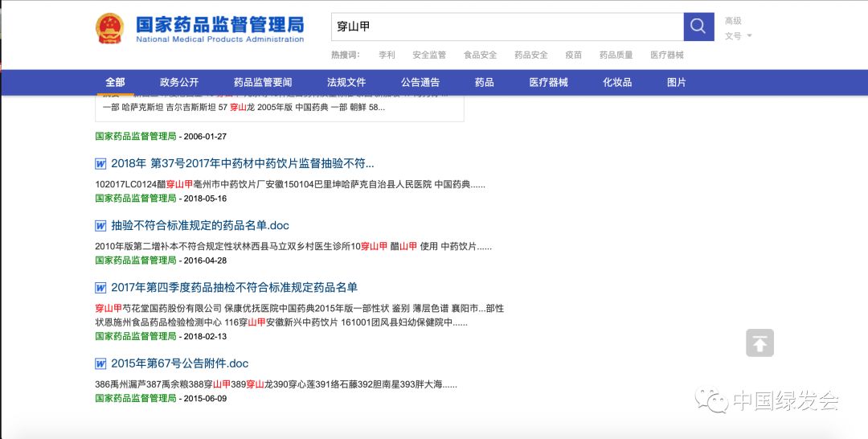The height and width of the screenshot is (439, 868).
Task: Switch to the 图片 tab
Action: pos(677,83)
